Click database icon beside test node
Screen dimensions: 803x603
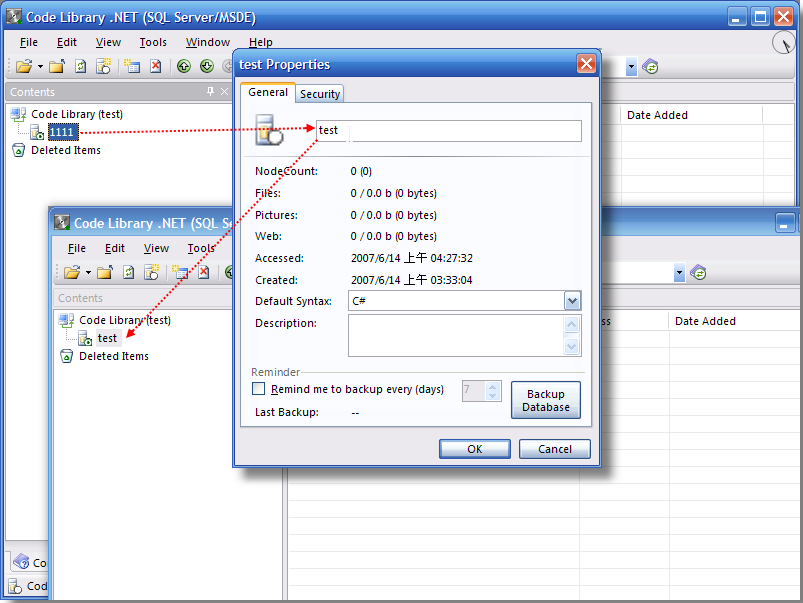[85, 338]
